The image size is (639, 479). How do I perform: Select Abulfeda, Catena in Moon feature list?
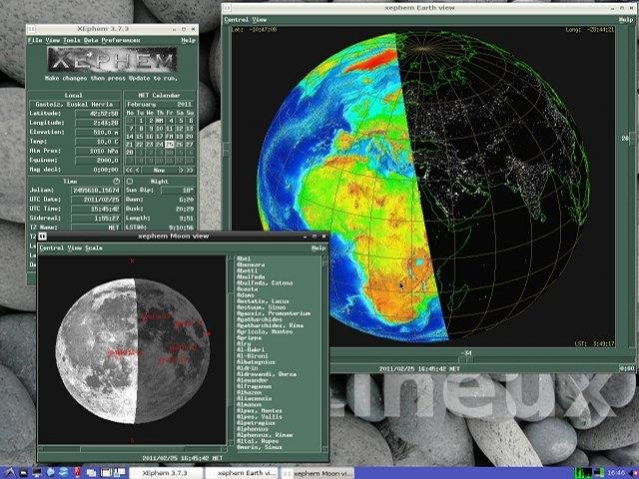[x=257, y=283]
